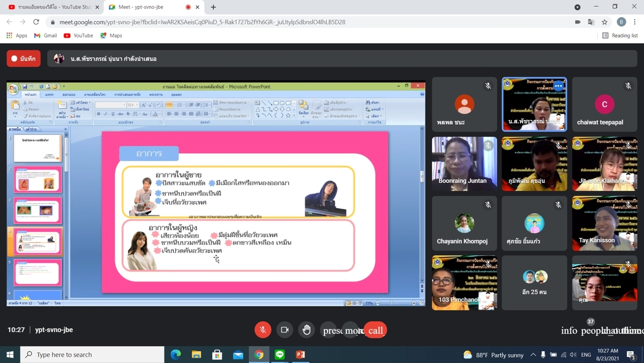The height and width of the screenshot is (363, 644).
Task: Open the Reading list
Action: coord(620,36)
